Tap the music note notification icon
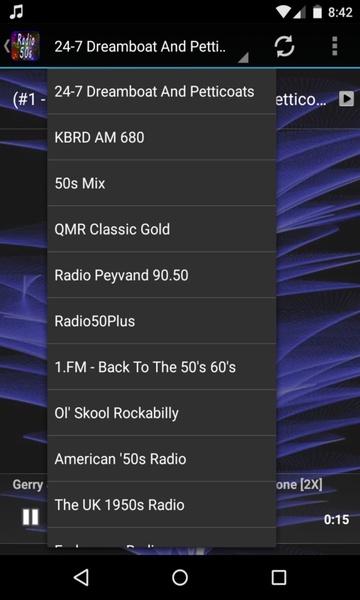This screenshot has height=600, width=360. pos(16,12)
